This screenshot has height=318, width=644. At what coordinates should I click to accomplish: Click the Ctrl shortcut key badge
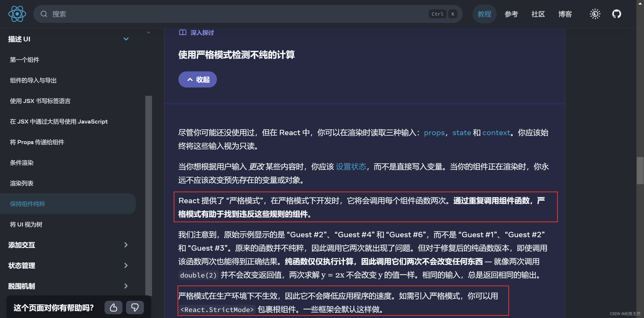point(437,14)
